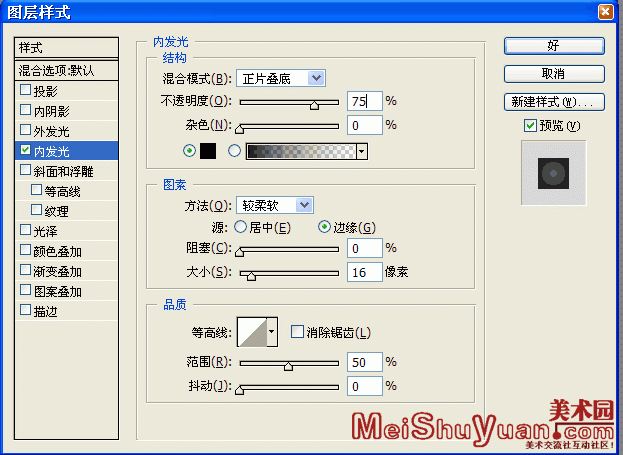
Task: Click the 阻塞 choke value field
Action: click(365, 248)
